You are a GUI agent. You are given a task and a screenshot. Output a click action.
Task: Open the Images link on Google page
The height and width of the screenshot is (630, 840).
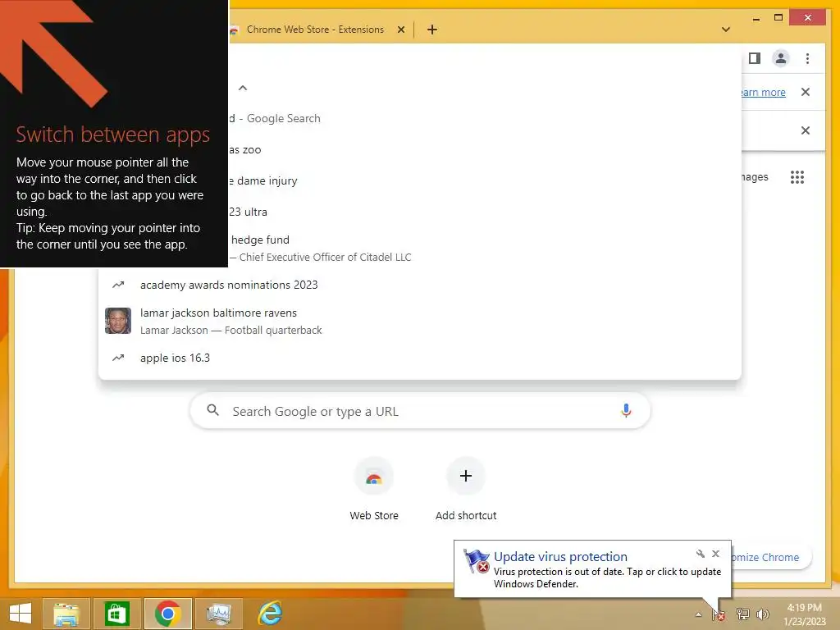(756, 177)
